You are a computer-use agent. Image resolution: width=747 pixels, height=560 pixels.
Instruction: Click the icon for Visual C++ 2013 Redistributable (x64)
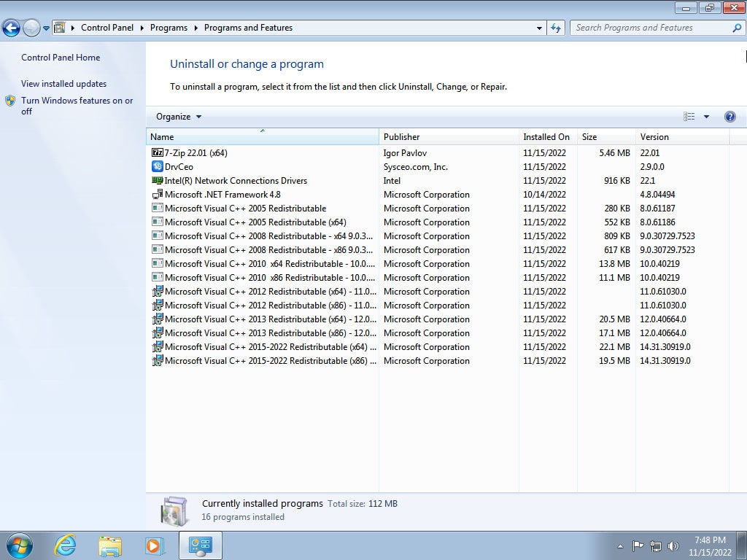[x=158, y=319]
